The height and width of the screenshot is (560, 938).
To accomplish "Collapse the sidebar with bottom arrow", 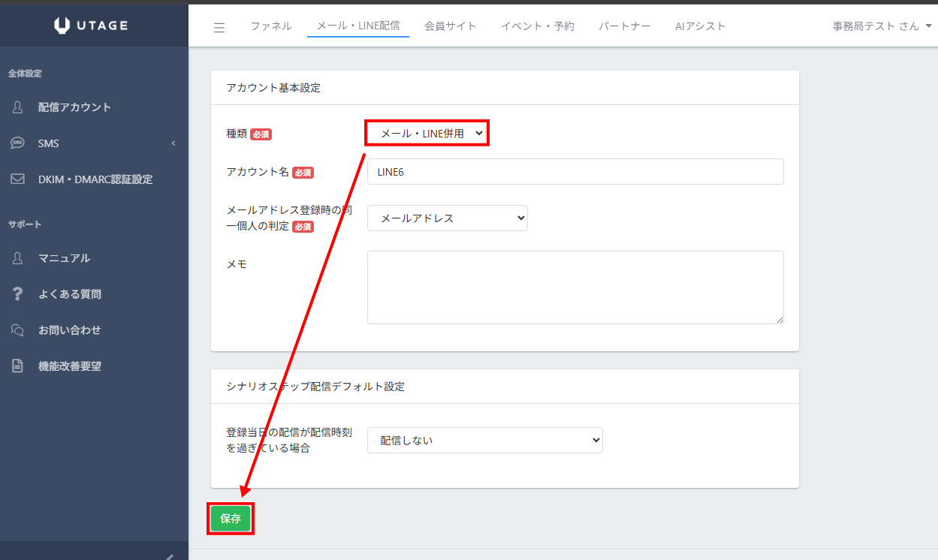I will pyautogui.click(x=170, y=555).
